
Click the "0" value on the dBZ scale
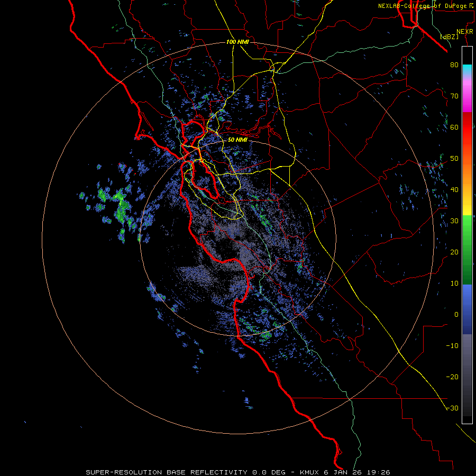click(456, 315)
